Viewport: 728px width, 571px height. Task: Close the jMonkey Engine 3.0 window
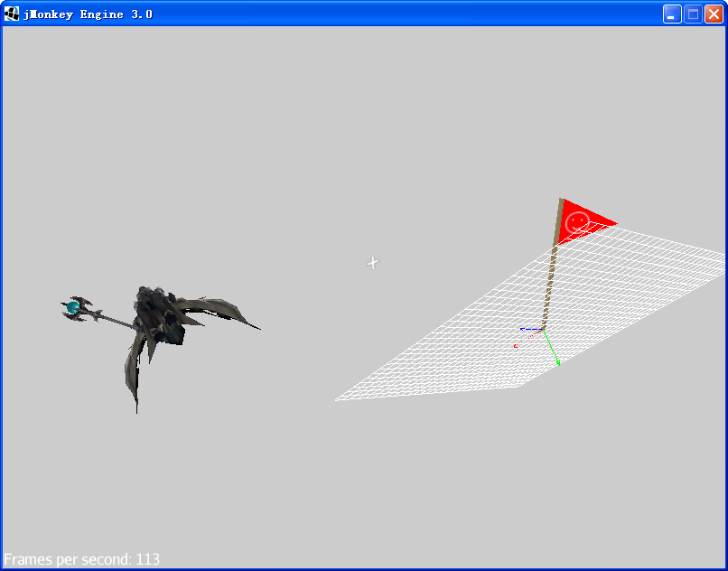tap(714, 14)
